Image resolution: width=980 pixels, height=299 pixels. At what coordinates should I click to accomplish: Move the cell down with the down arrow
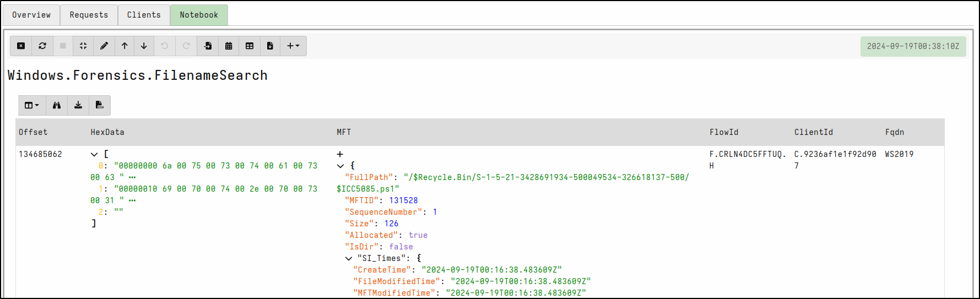click(144, 46)
